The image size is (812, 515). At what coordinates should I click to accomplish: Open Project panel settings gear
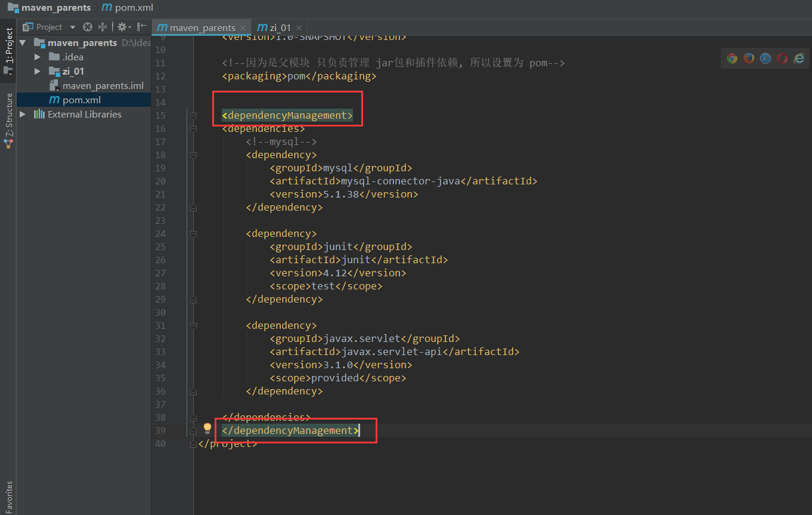[122, 27]
